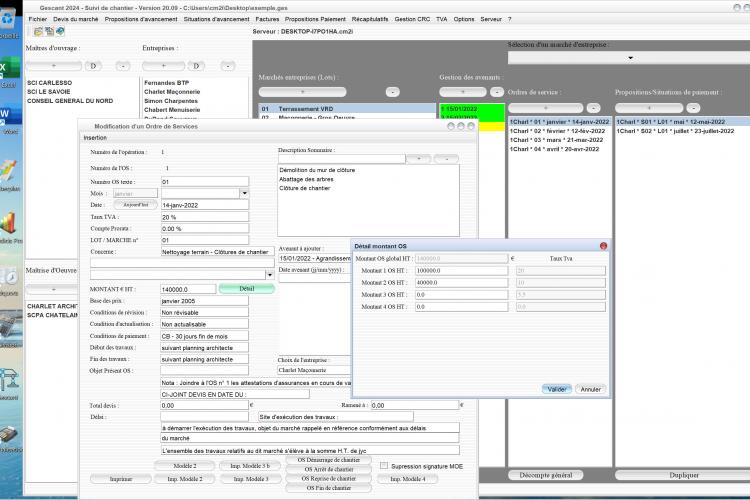Click the Dupliquer button
Screen dimensions: 750x500
[684, 475]
